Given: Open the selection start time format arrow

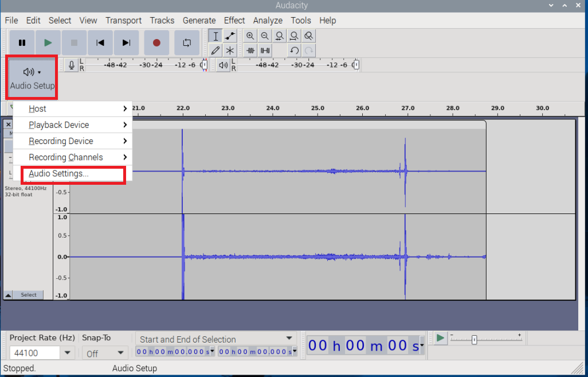Looking at the screenshot, I should tap(212, 352).
